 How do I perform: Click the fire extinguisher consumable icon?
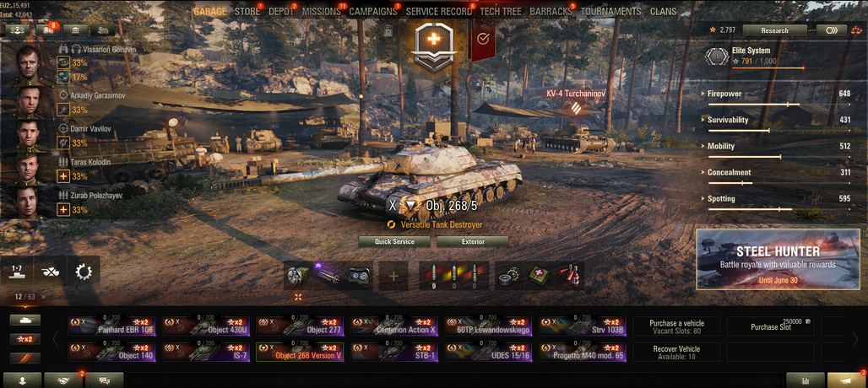click(569, 276)
